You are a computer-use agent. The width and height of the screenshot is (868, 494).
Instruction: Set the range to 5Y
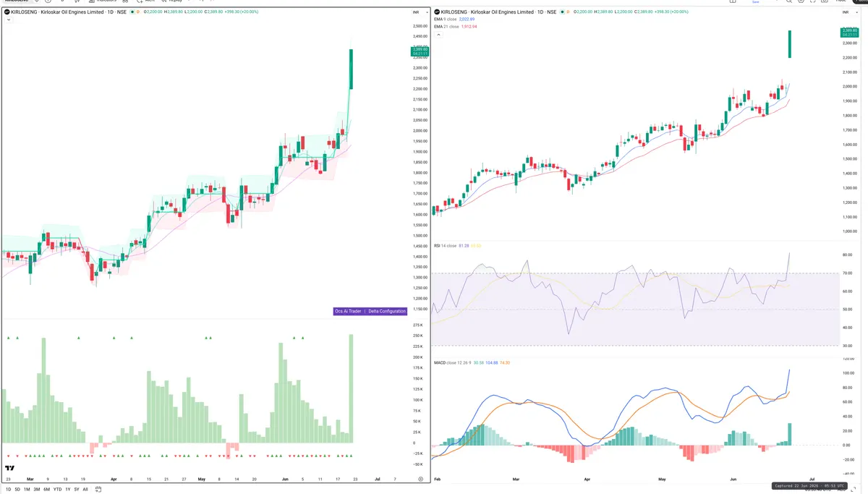click(77, 489)
